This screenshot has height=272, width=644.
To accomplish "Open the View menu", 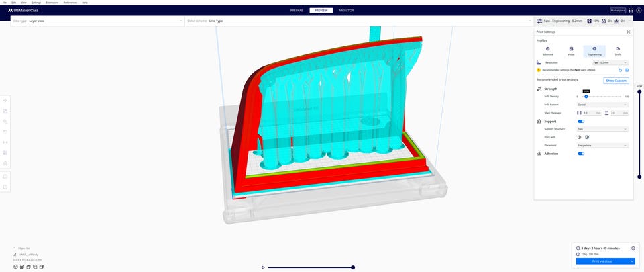I will pos(24,3).
